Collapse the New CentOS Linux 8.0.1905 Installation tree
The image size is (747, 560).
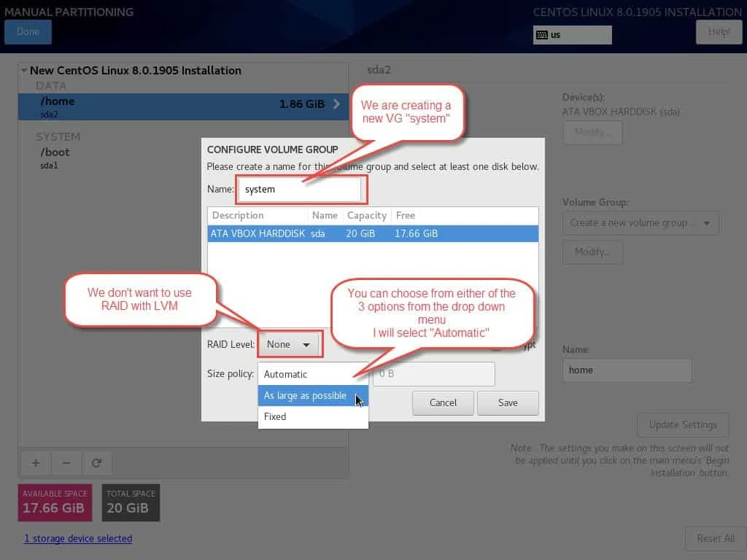click(x=23, y=70)
